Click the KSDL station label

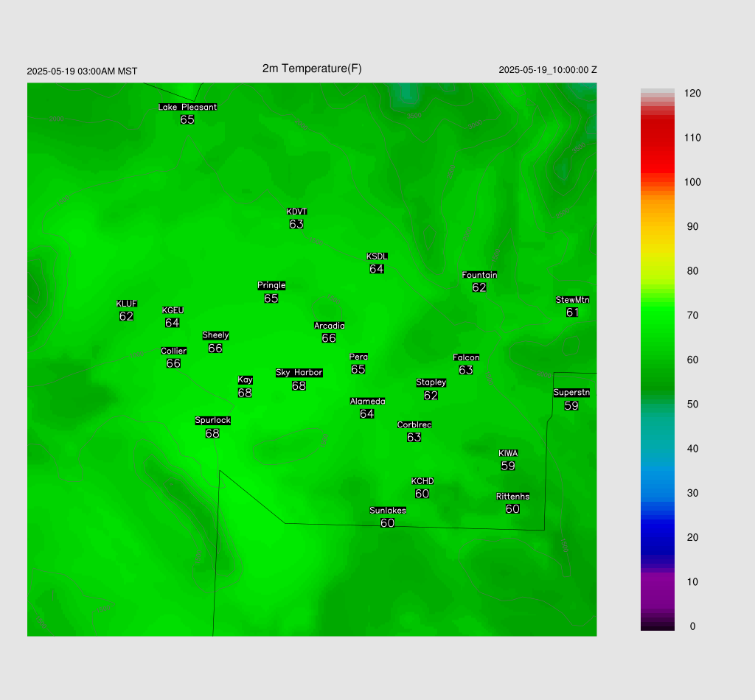377,256
